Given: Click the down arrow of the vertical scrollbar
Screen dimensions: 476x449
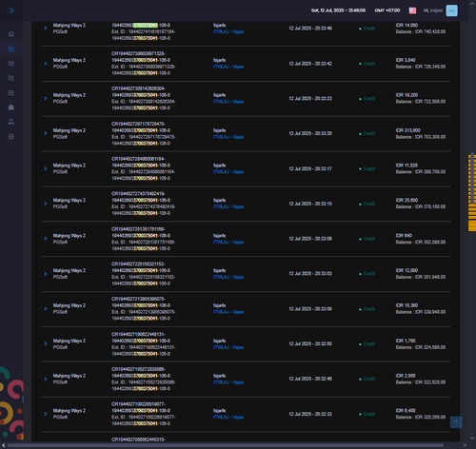Looking at the screenshot, I should [472, 439].
